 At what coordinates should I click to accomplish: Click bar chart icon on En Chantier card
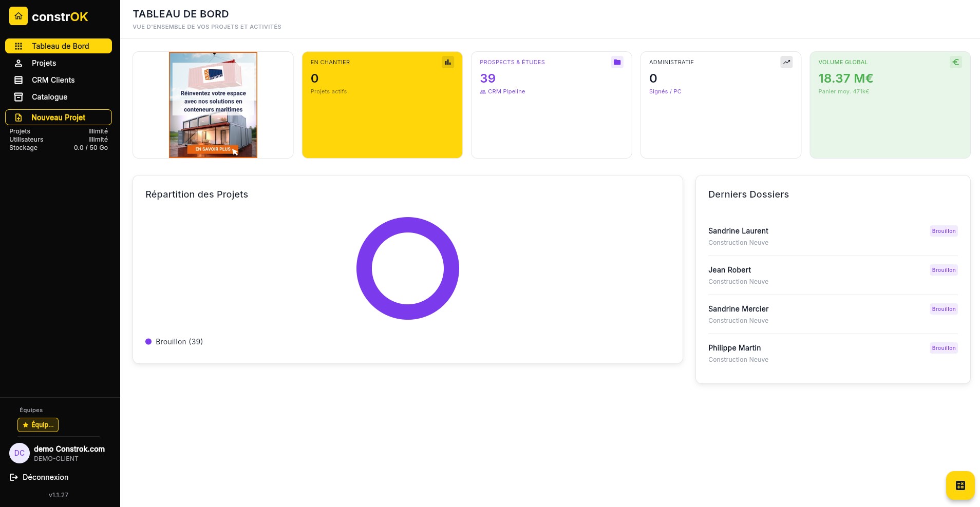[448, 62]
